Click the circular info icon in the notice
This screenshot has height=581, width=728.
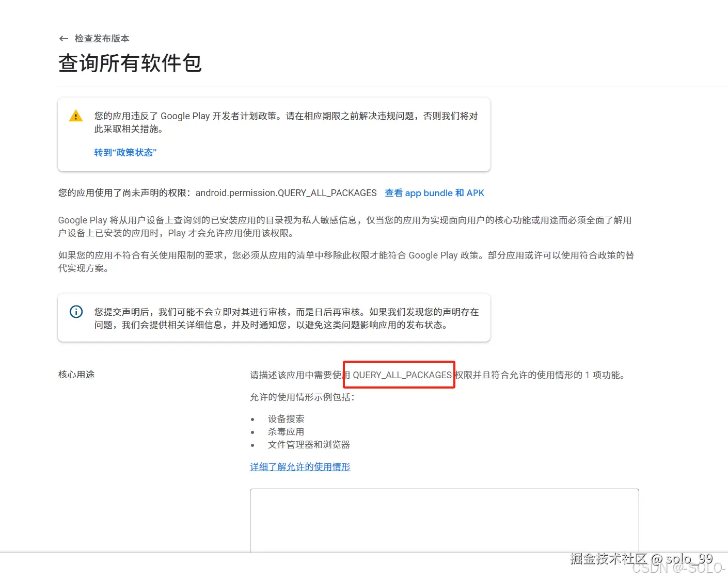[75, 311]
